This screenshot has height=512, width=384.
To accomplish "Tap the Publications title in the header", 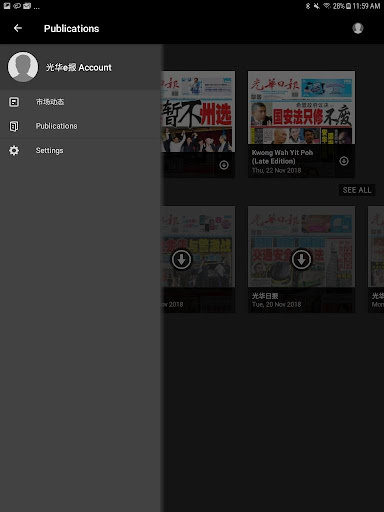I will coord(72,29).
